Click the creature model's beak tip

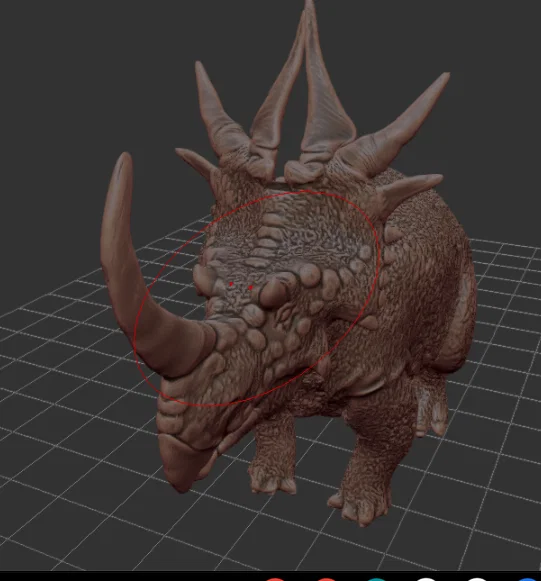(182, 465)
